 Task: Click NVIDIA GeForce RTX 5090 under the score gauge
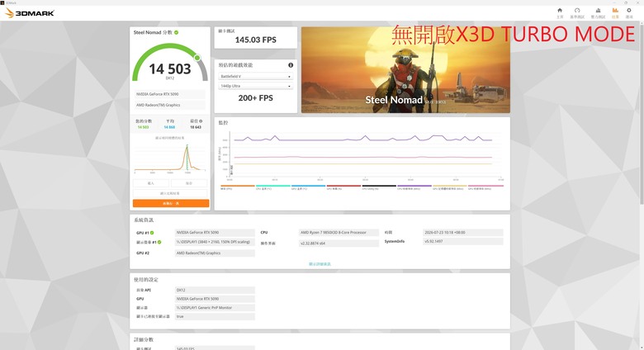(170, 94)
